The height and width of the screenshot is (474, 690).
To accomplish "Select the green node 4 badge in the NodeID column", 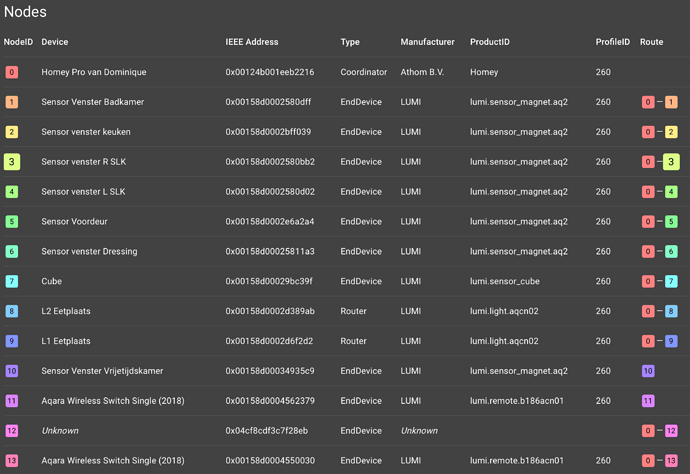I will (12, 192).
